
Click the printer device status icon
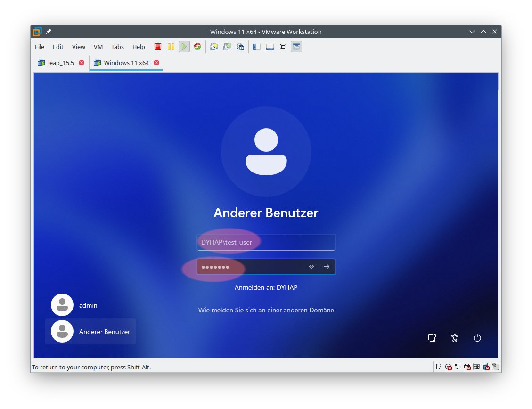467,367
